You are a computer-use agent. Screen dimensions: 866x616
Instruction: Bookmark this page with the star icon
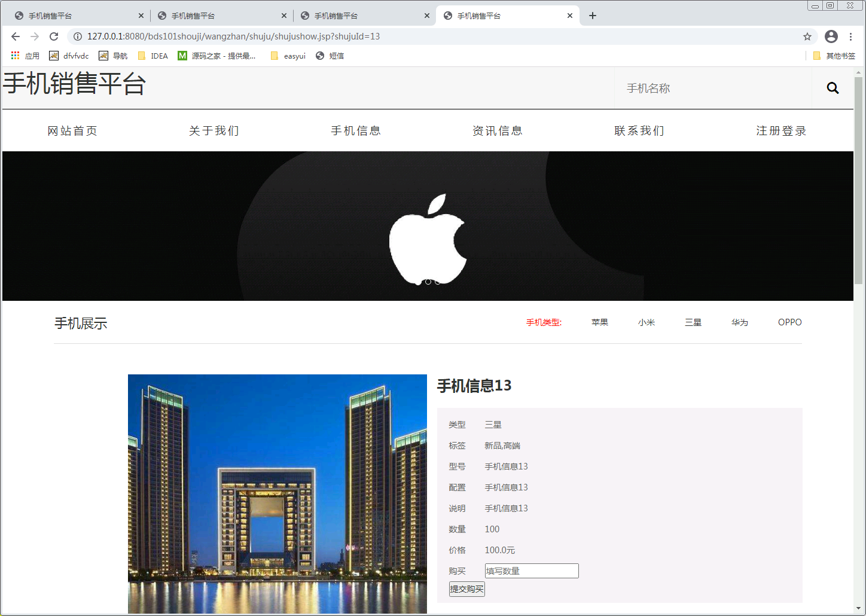[x=807, y=36]
